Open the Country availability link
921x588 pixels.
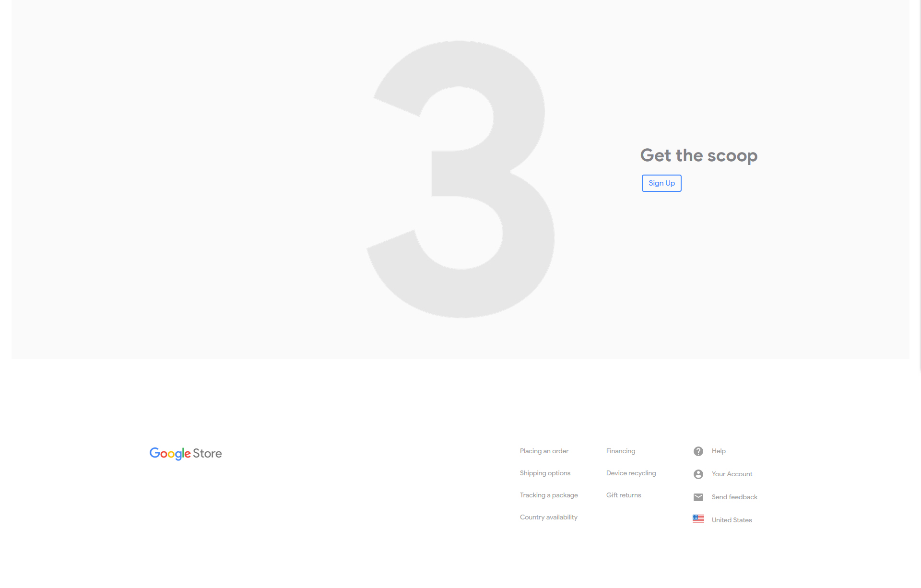[549, 517]
